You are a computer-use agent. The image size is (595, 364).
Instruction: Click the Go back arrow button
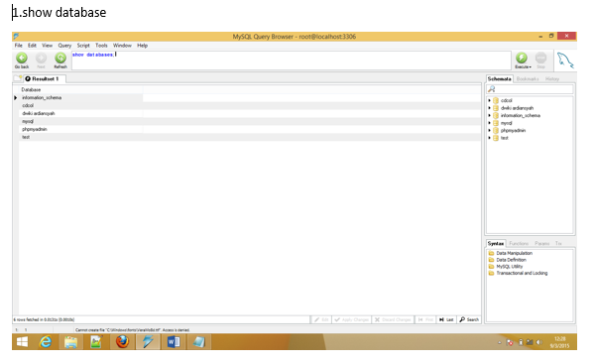pos(22,59)
